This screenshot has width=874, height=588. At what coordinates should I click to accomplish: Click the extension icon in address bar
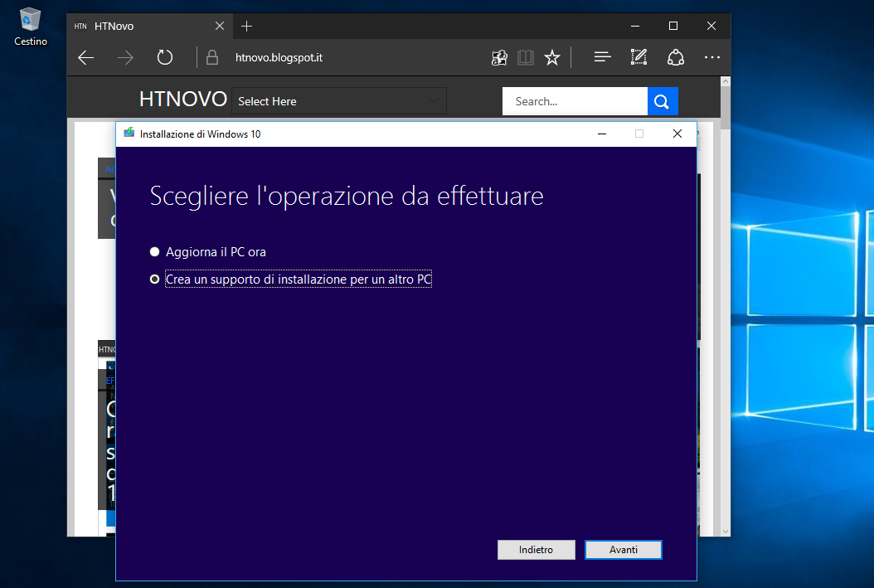(x=499, y=57)
